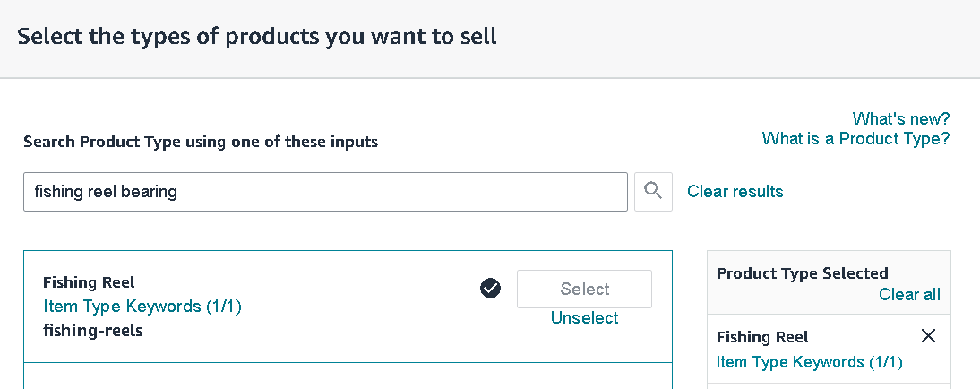Screen dimensions: 980x389
Task: Open the "Clear results" link
Action: 735,191
